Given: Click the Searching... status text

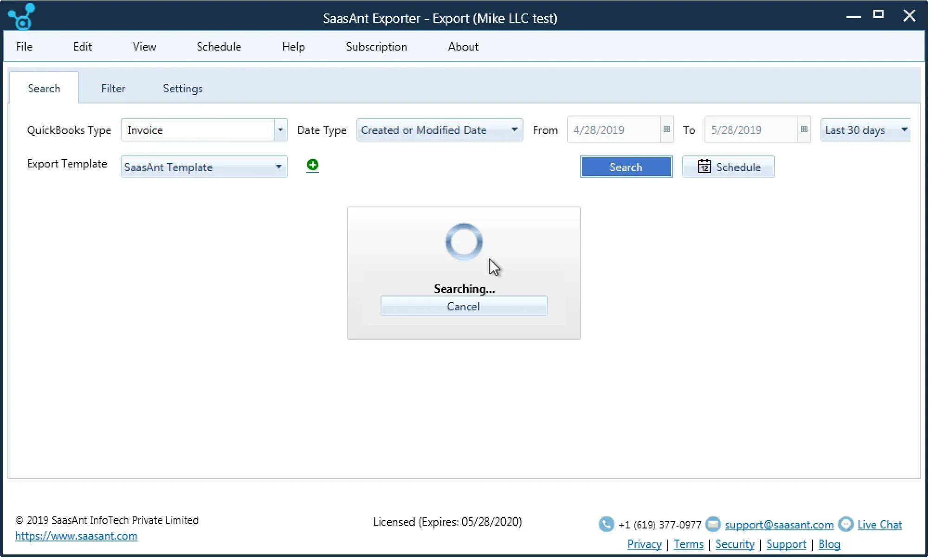Looking at the screenshot, I should click(x=464, y=289).
